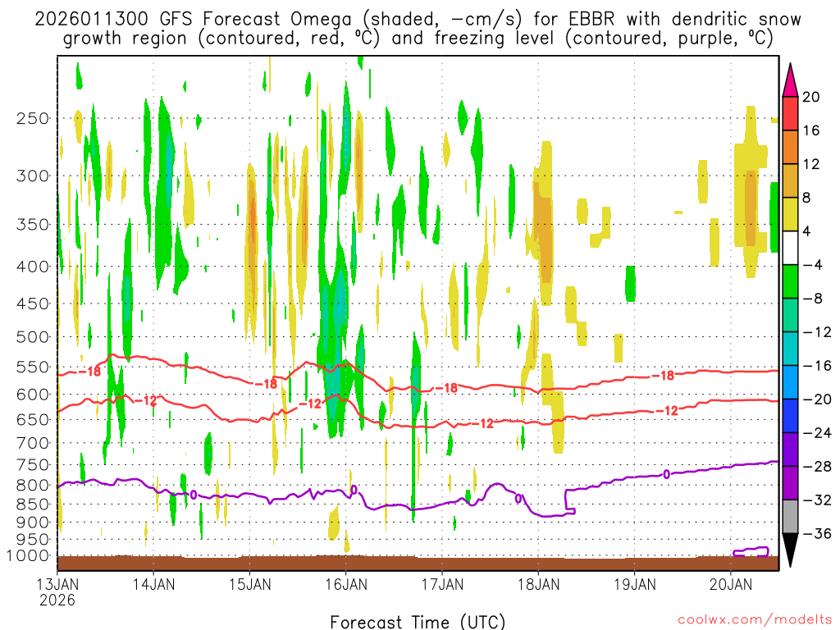Viewport: 840px width, 630px height.
Task: Click the 17JAN time axis label
Action: pos(442,584)
